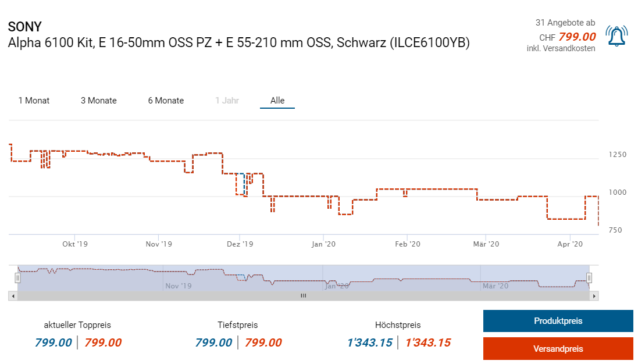Open the 31 Angebote ab link

pos(565,23)
